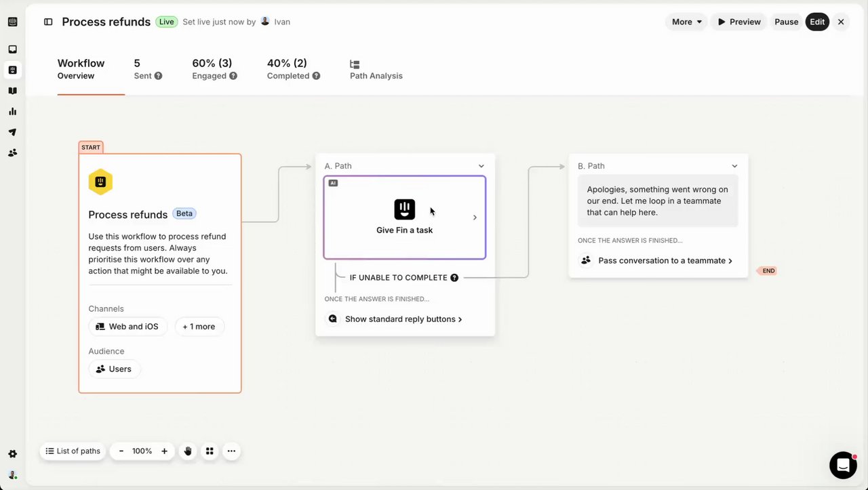Open Reports bar chart icon in sidebar

(x=12, y=111)
